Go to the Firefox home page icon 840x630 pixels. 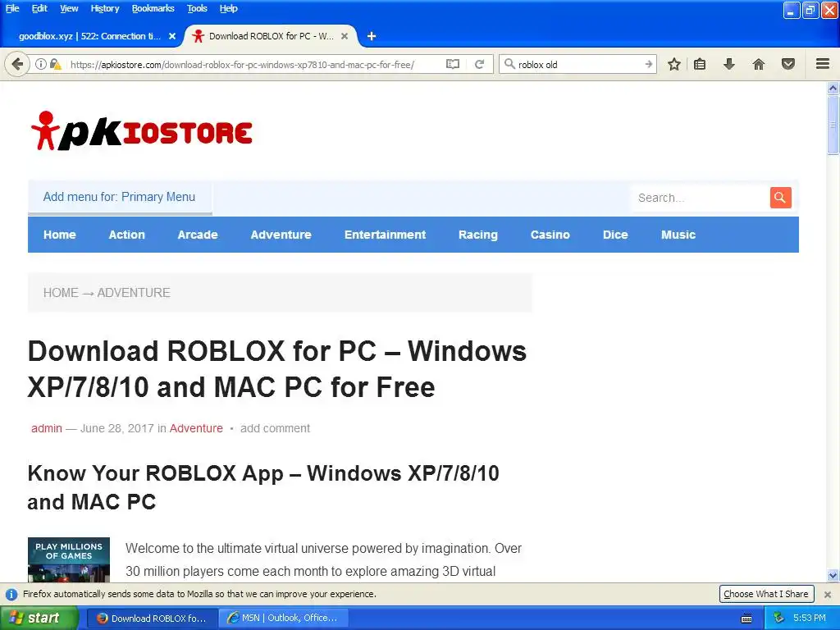[x=759, y=64]
